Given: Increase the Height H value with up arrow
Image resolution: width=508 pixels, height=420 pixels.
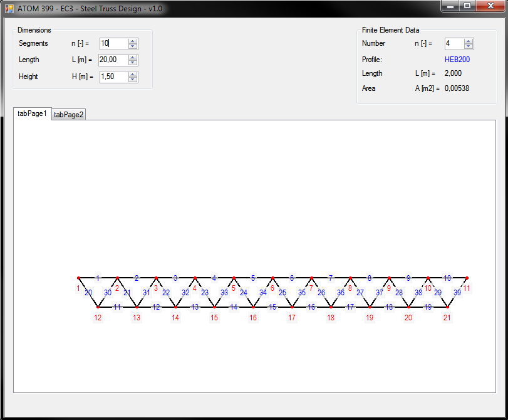Looking at the screenshot, I should 133,75.
